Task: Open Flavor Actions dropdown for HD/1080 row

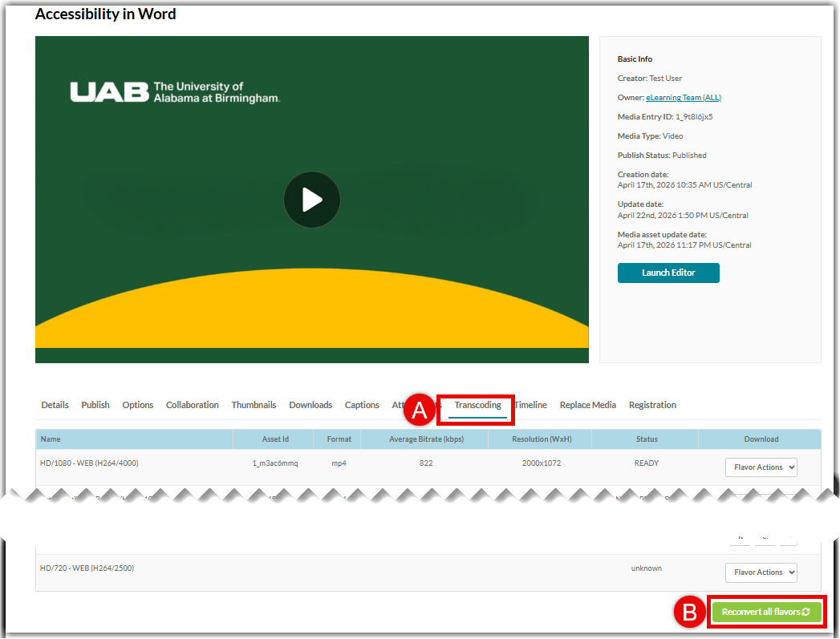Action: click(761, 467)
